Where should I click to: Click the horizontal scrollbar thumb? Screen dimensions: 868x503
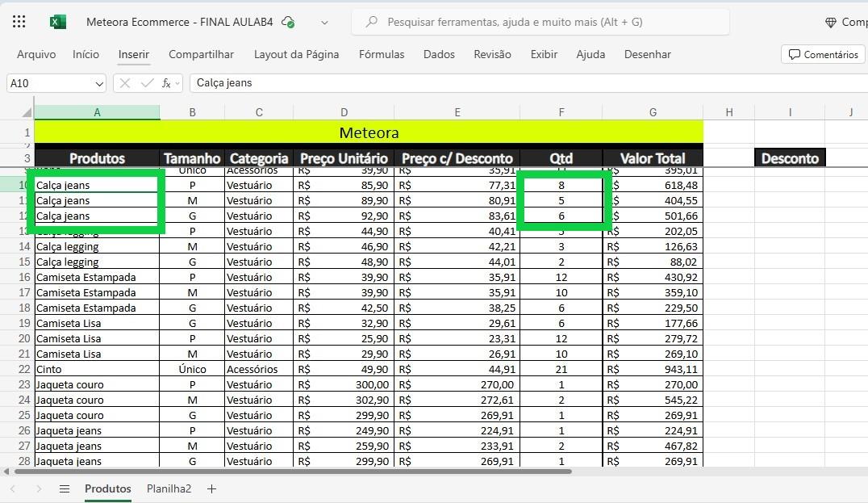293,472
